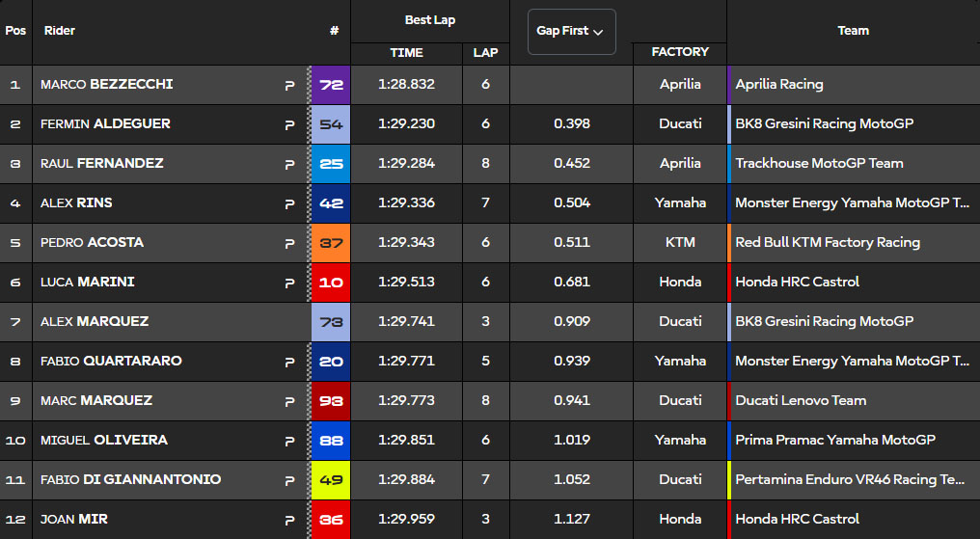Click best lap time 1:29.959
The image size is (980, 539).
coord(406,519)
